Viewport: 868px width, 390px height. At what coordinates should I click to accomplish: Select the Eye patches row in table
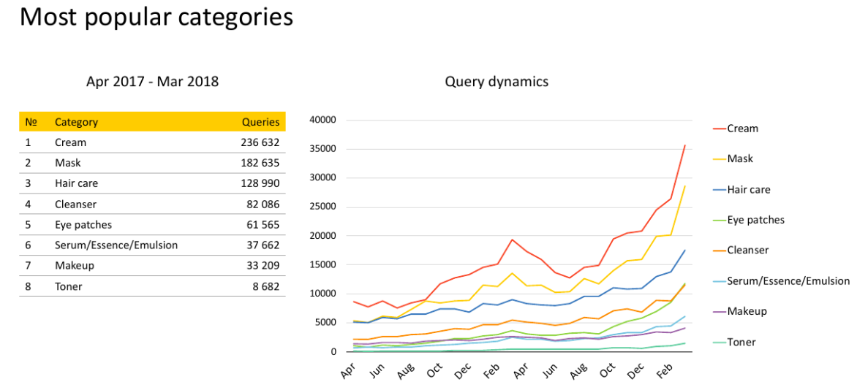coord(83,225)
